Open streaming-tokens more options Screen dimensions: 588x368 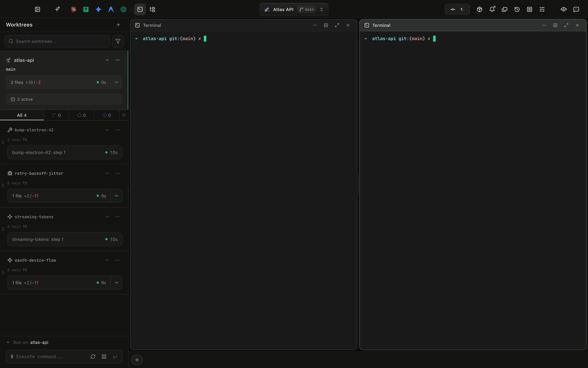pyautogui.click(x=118, y=217)
